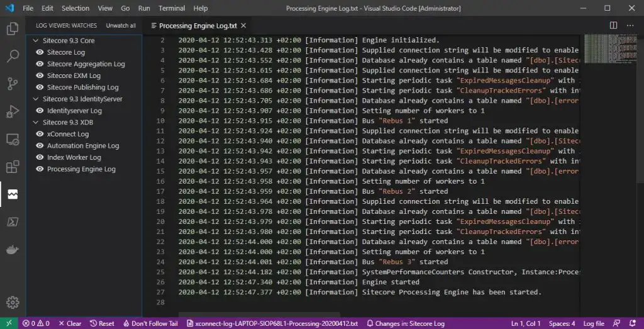Screen dimensions: 644x329
Task: Open the Terminal menu
Action: (x=172, y=8)
